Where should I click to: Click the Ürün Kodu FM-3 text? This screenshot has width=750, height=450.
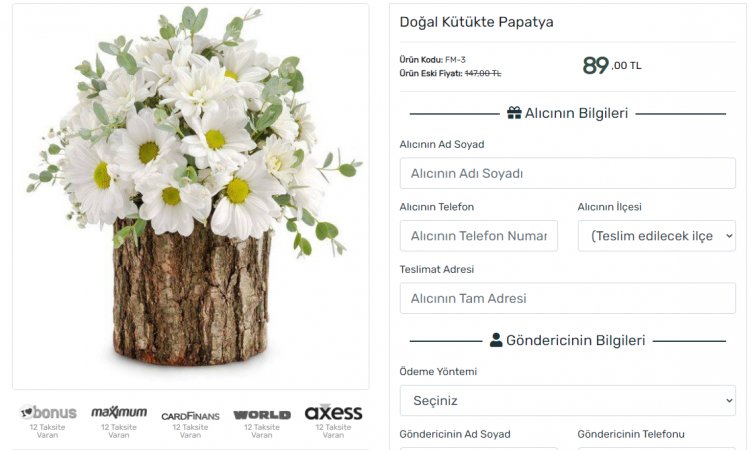pyautogui.click(x=432, y=60)
